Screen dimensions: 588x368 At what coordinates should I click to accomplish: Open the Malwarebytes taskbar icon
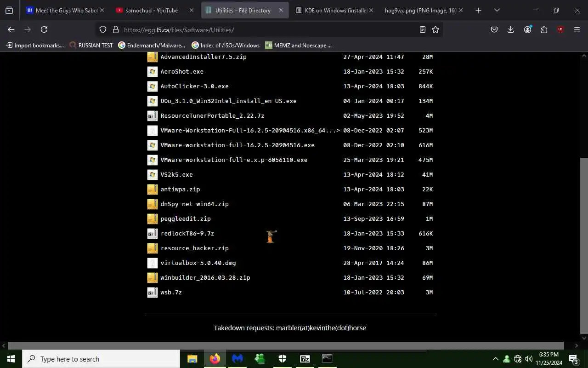click(x=237, y=359)
